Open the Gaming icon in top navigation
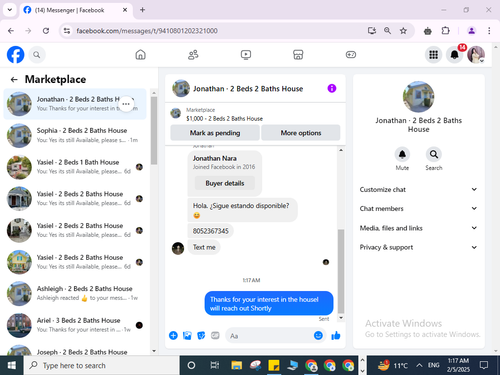Screen dimensions: 500x375 click(x=351, y=55)
